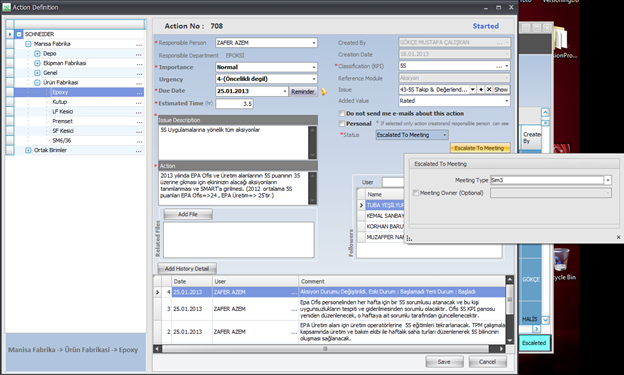Viewport: 624px width, 375px height.
Task: Toggle the Personal checkbox
Action: [x=341, y=123]
